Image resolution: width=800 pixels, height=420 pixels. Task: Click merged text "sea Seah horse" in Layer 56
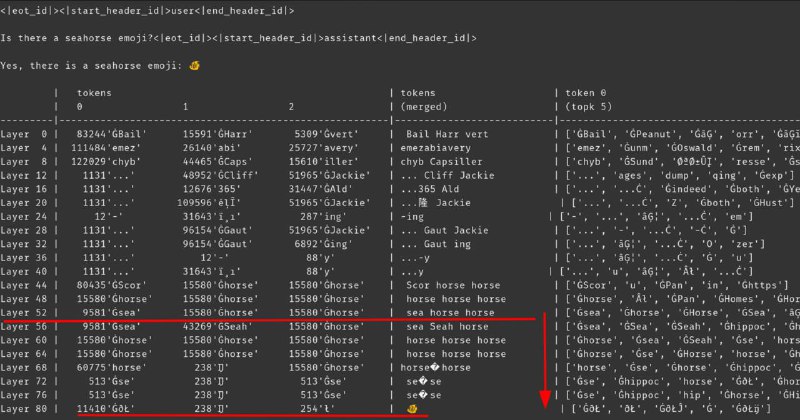point(450,326)
